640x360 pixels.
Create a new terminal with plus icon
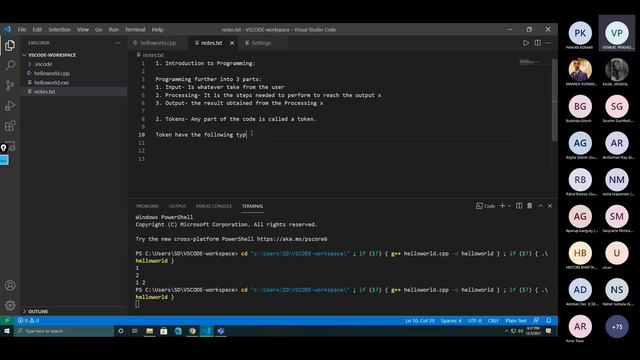tap(502, 206)
